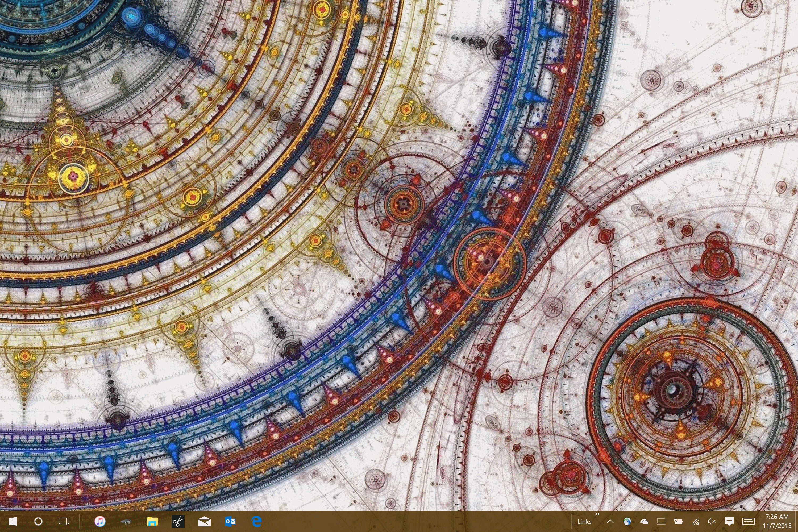This screenshot has width=798, height=532.
Task: Open the touch keyboard
Action: pos(748,521)
